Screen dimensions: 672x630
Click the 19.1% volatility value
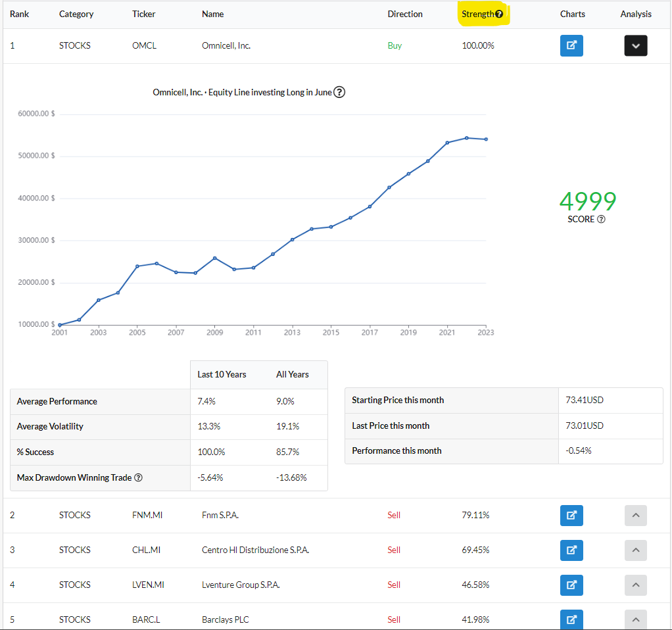click(287, 426)
